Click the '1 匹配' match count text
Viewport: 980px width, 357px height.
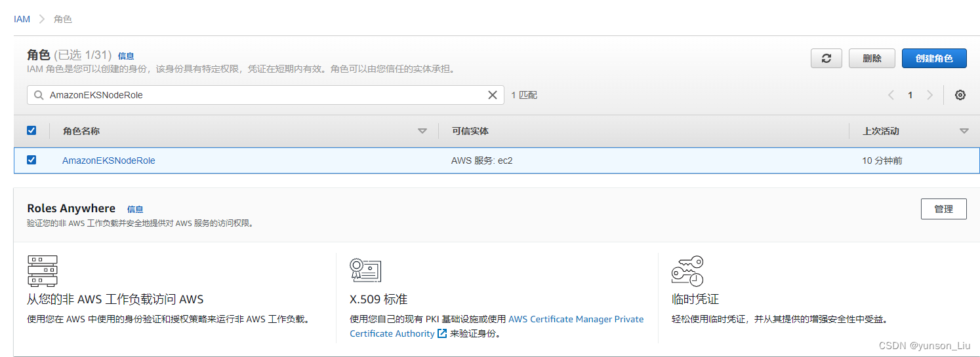[524, 95]
